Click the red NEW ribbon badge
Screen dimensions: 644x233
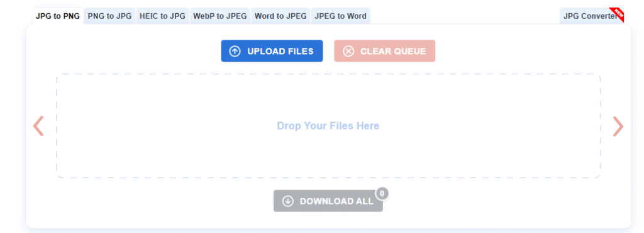tap(617, 14)
